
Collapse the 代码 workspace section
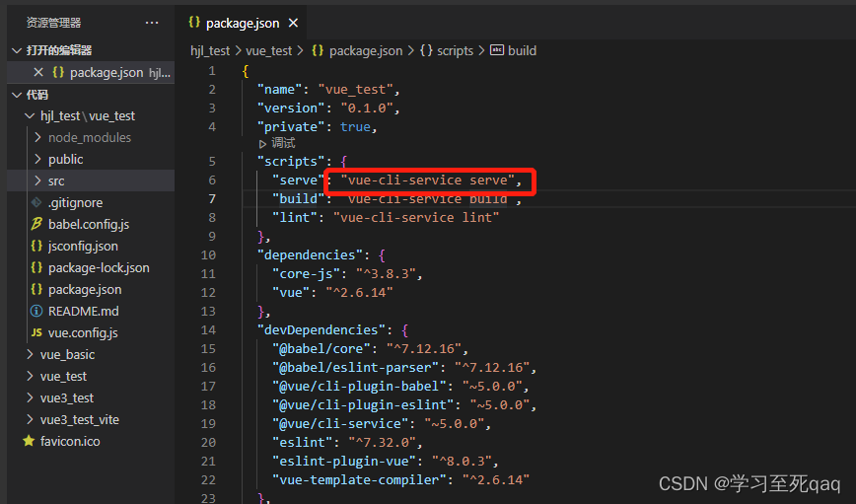[17, 95]
